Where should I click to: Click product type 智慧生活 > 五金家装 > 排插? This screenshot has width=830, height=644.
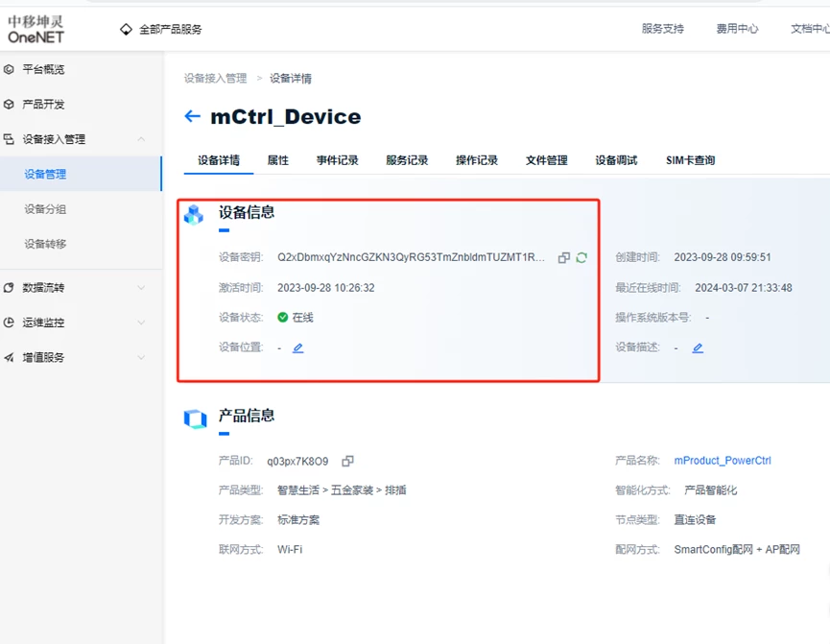(x=342, y=490)
